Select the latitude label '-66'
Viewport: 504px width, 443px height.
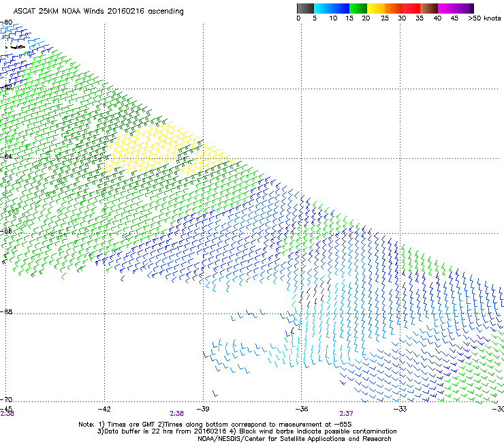pyautogui.click(x=6, y=231)
